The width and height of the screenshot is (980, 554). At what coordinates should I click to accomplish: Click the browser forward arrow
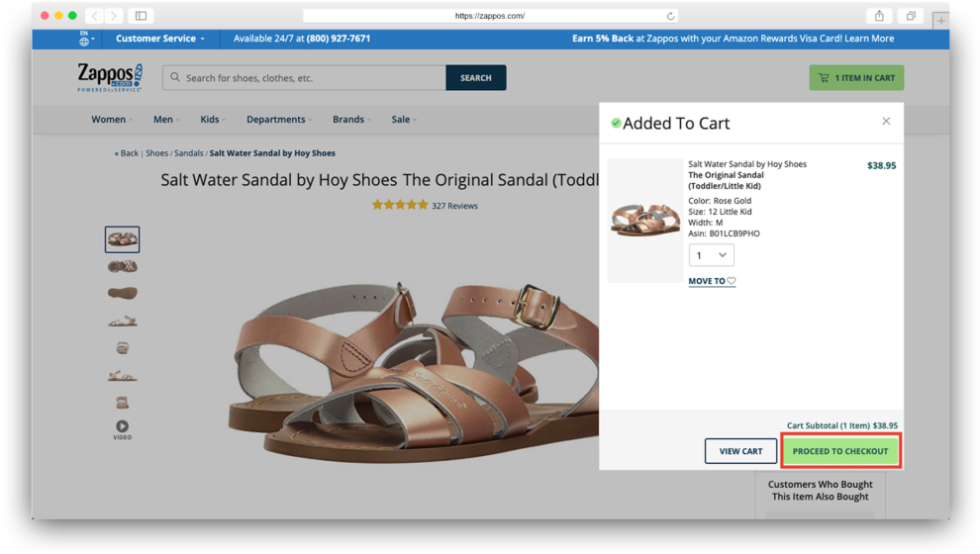click(114, 16)
